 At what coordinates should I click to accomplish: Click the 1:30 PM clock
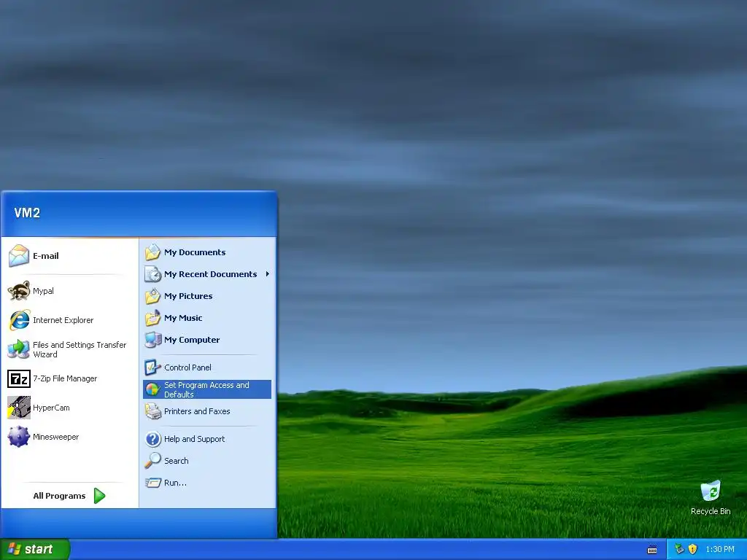(x=720, y=549)
